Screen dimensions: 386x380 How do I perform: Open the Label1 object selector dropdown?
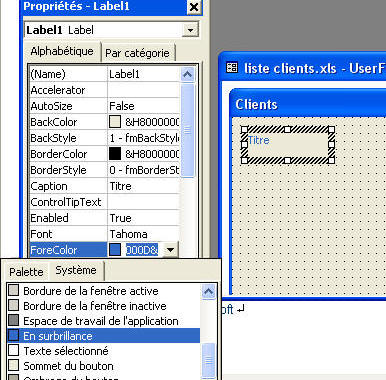point(190,30)
